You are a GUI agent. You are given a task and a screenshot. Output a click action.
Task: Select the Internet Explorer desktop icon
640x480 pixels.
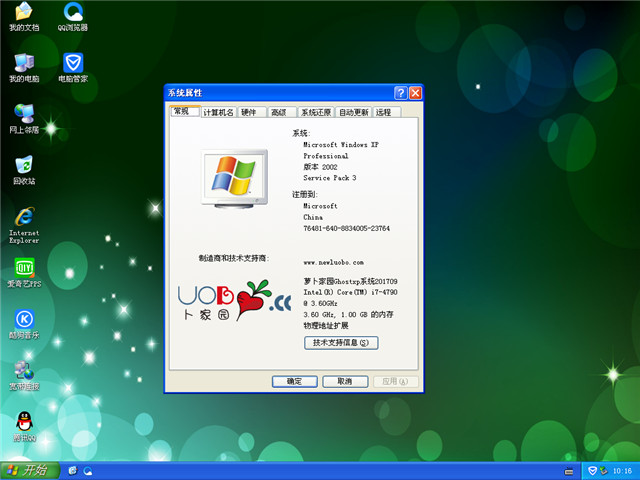point(24,225)
